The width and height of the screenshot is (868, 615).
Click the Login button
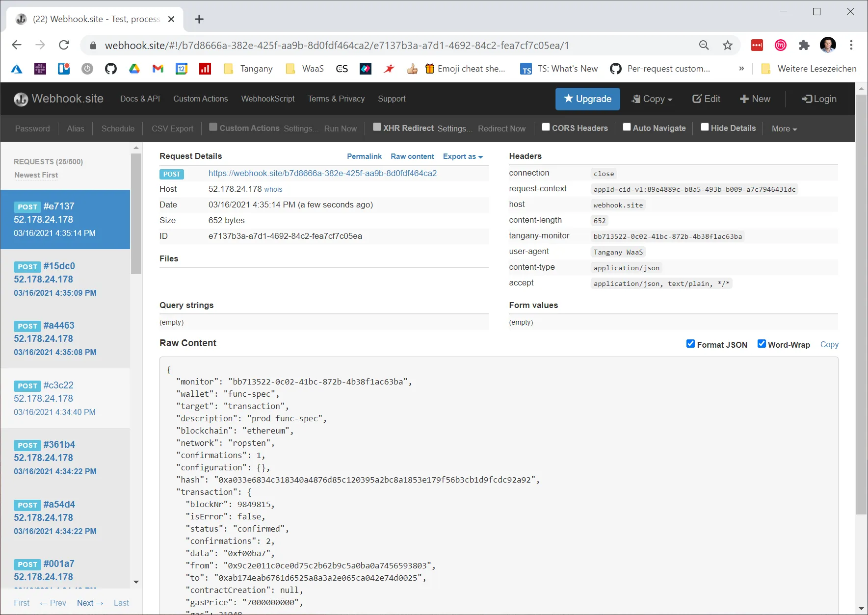pyautogui.click(x=819, y=99)
